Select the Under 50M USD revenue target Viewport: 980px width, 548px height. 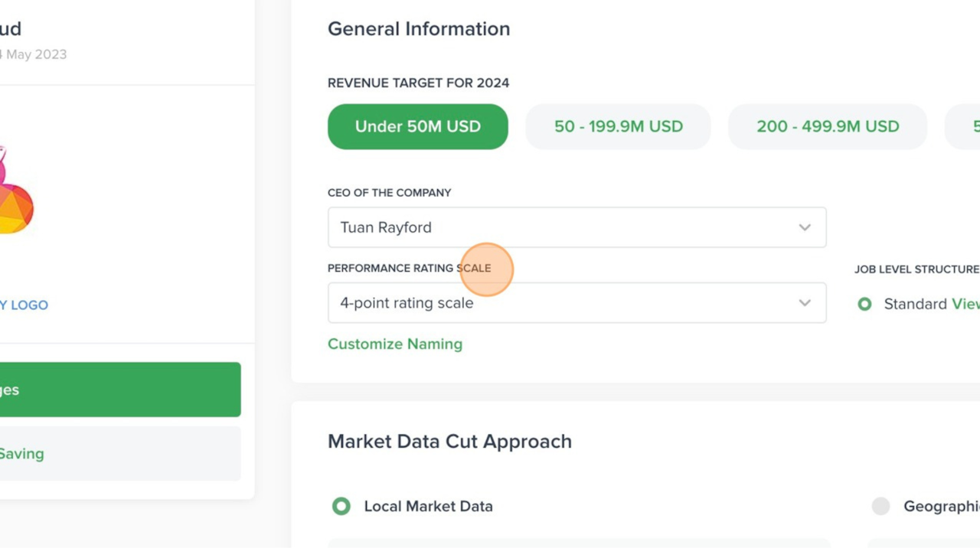[x=417, y=126]
